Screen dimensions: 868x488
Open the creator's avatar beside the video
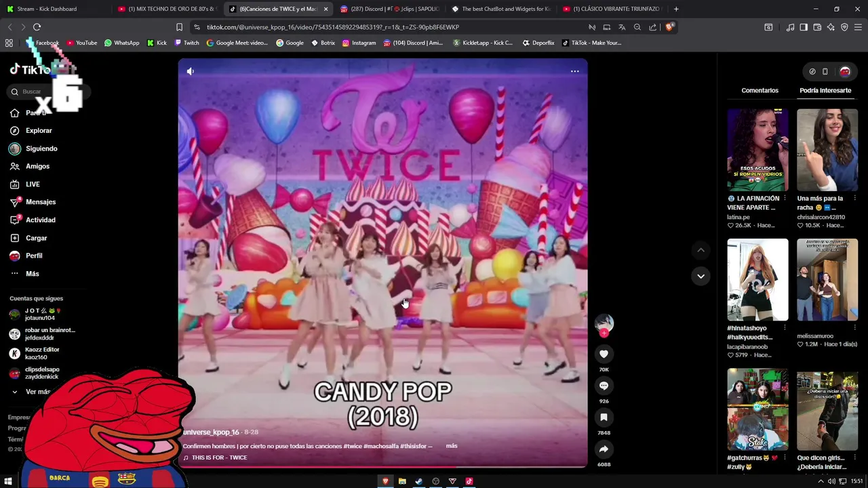pyautogui.click(x=604, y=323)
